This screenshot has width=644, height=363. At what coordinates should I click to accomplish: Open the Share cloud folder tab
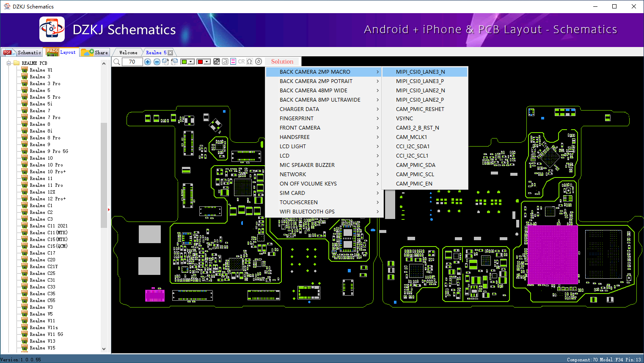(95, 53)
